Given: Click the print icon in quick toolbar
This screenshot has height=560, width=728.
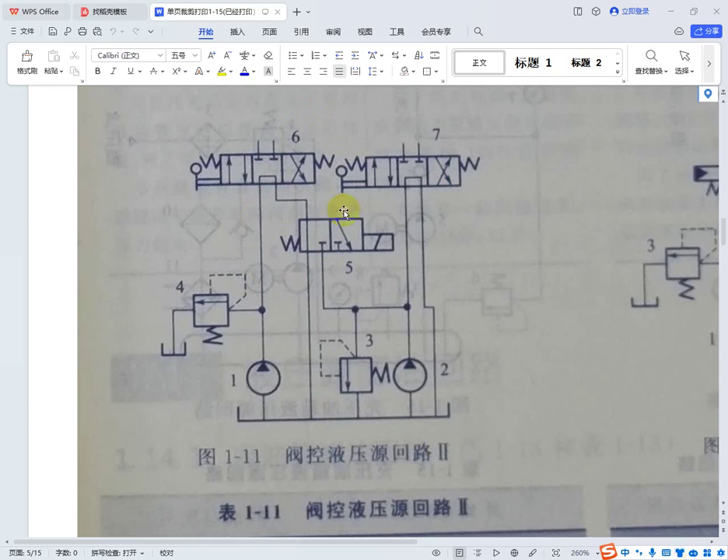Looking at the screenshot, I should point(82,32).
